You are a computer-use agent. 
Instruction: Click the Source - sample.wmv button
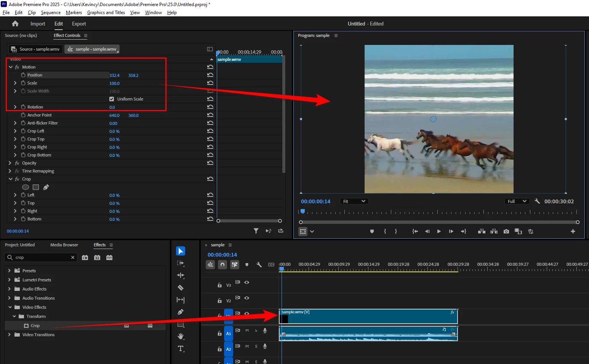[x=35, y=49]
